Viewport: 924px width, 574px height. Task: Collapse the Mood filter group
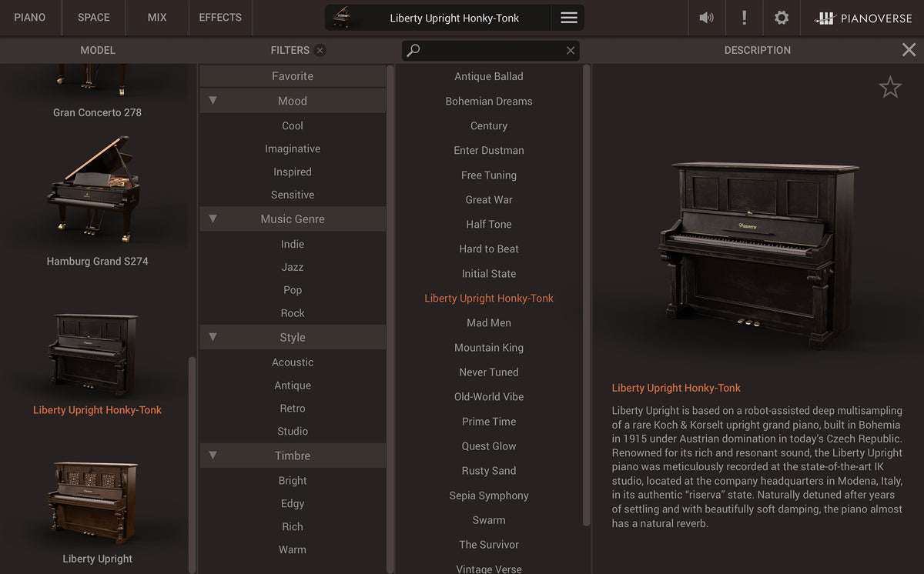click(213, 101)
